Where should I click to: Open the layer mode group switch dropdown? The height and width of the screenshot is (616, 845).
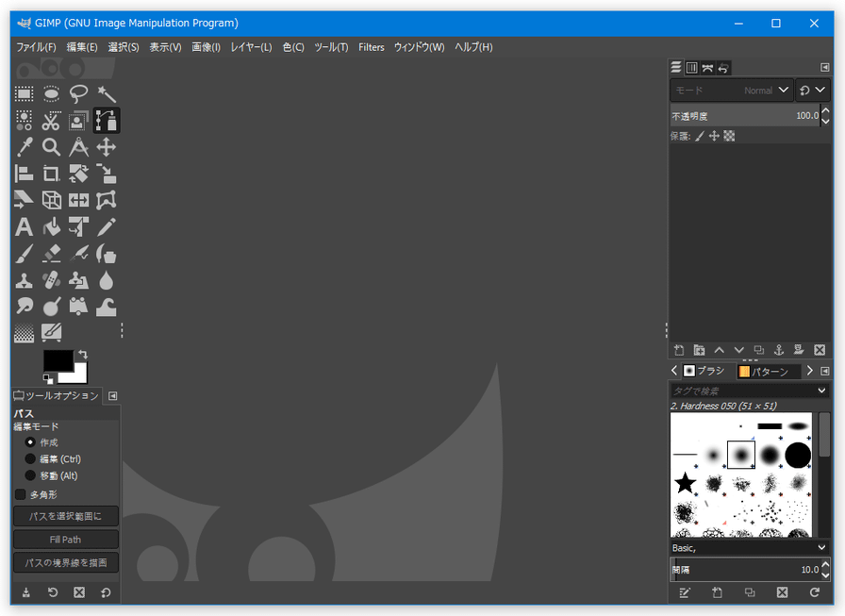click(x=812, y=91)
